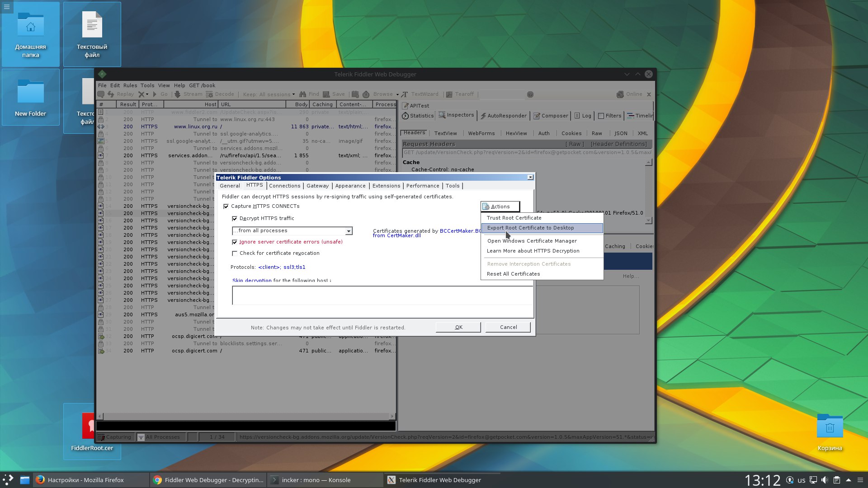Click the All Processes status bar filter

coord(160,437)
